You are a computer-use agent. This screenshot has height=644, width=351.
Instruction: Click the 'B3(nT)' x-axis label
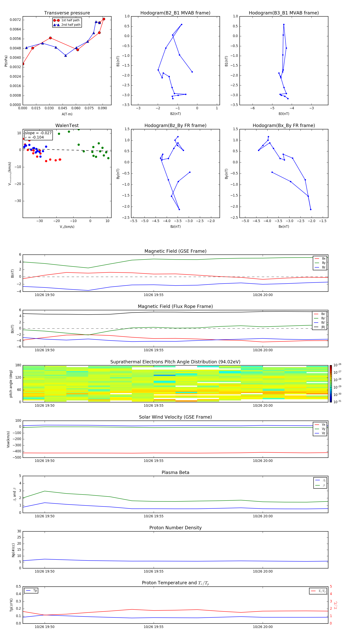284,114
